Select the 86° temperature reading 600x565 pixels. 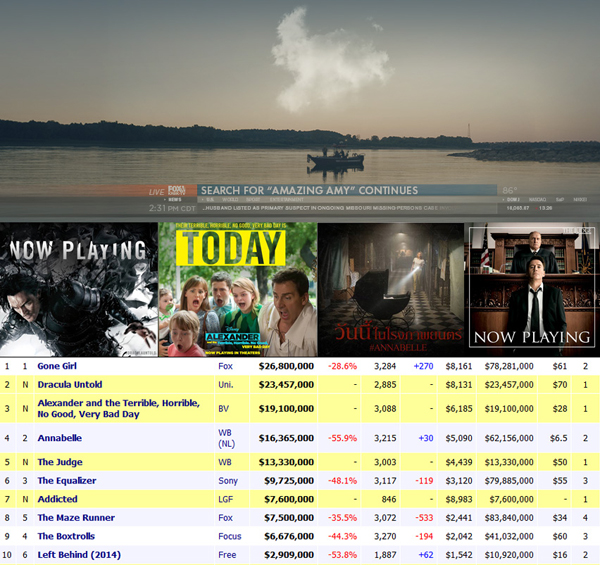pos(510,190)
